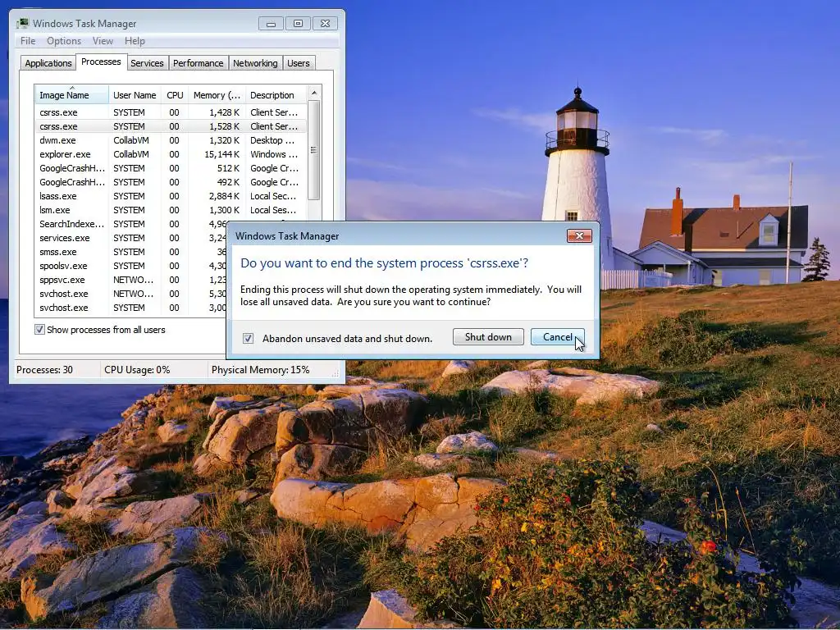This screenshot has width=840, height=630.
Task: Select the SearchIndexe... process row
Action: coord(130,224)
